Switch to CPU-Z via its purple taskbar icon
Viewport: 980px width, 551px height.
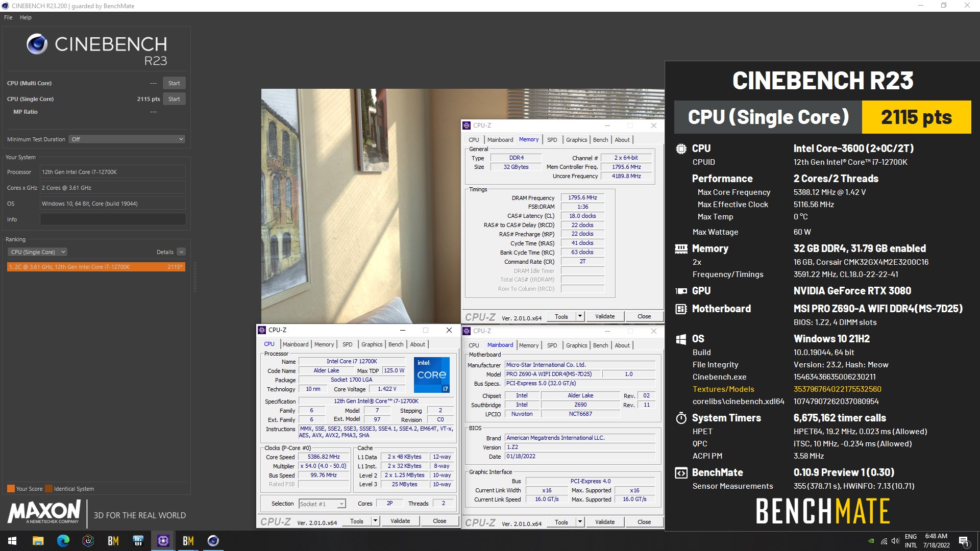coord(163,541)
